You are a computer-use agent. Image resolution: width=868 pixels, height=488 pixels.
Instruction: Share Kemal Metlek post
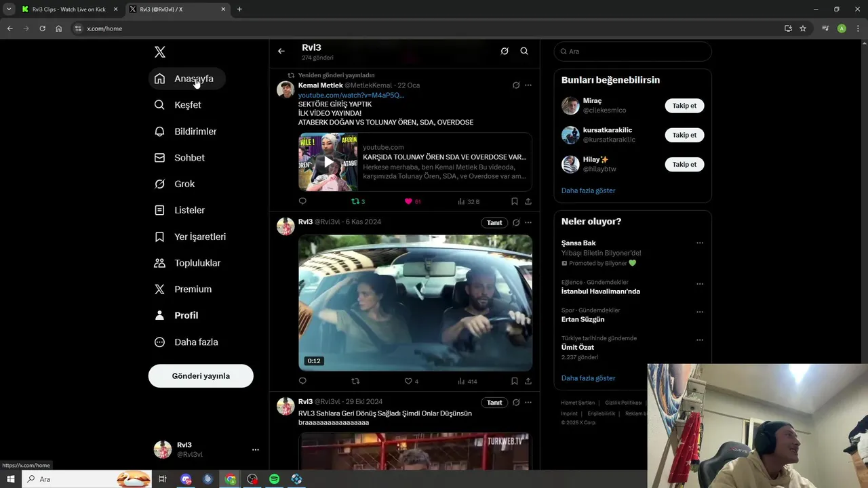(528, 201)
